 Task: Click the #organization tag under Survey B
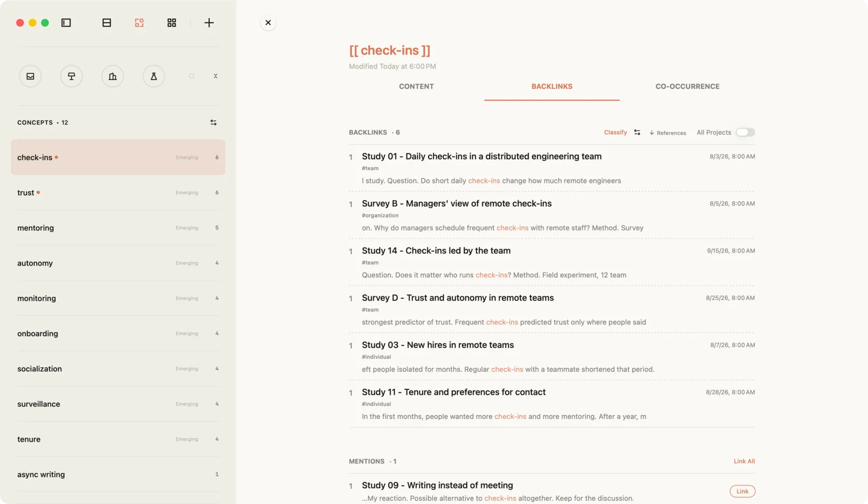coord(380,215)
